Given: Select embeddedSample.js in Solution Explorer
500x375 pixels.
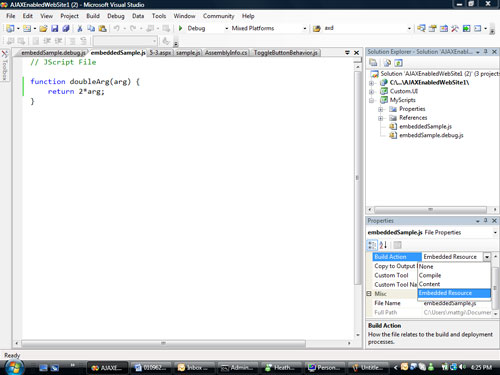Looking at the screenshot, I should click(x=425, y=127).
